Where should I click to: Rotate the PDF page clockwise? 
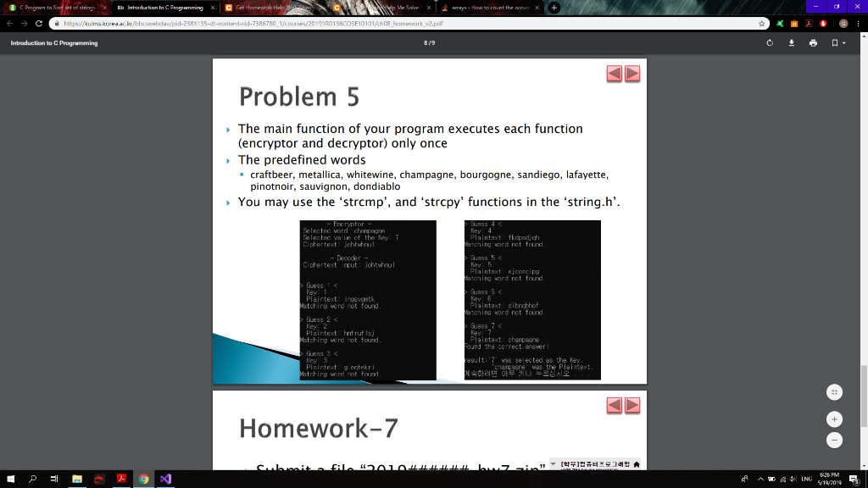pos(770,42)
